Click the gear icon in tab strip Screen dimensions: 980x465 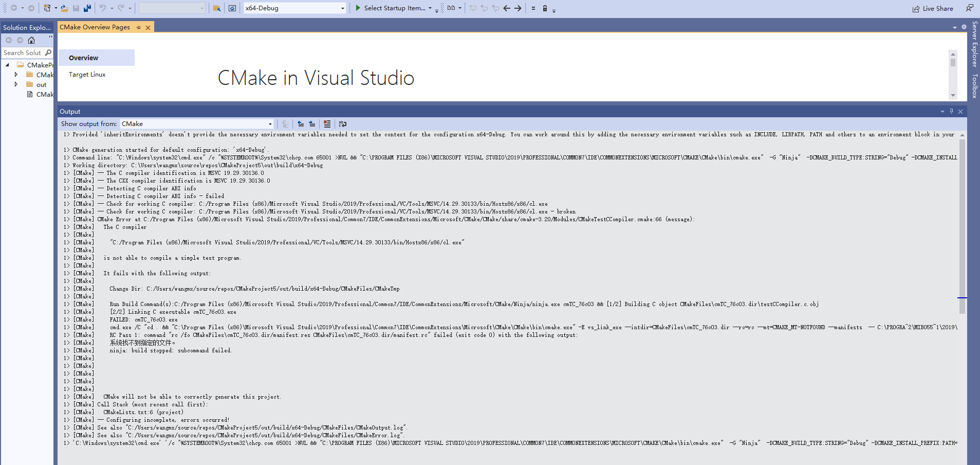964,27
